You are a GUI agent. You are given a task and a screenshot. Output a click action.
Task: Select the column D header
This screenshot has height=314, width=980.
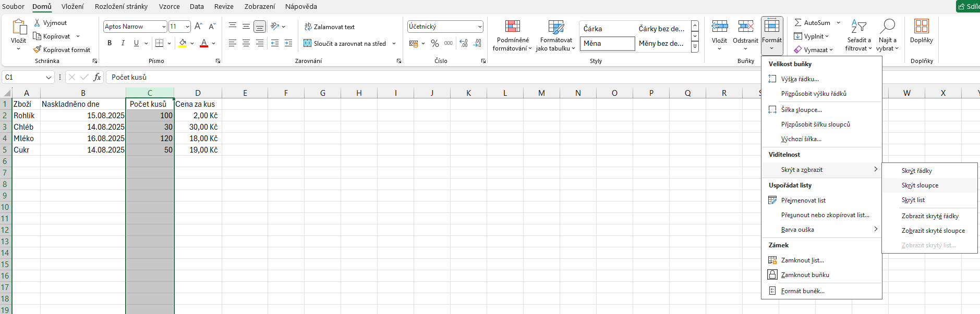pos(198,93)
